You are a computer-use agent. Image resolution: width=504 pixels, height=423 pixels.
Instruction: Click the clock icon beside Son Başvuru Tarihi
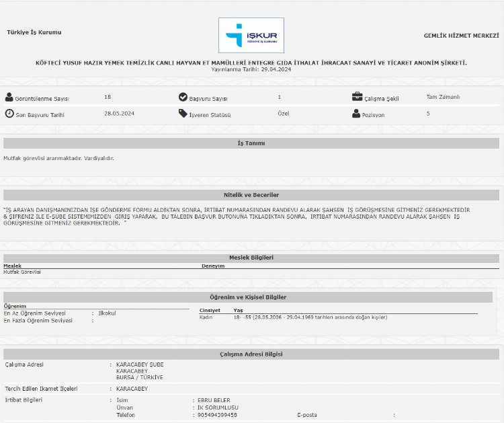click(9, 114)
